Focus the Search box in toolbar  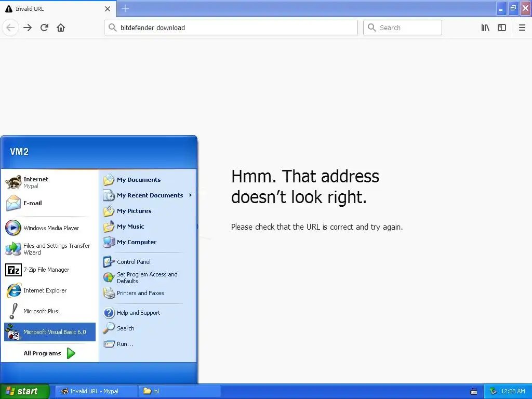(403, 28)
